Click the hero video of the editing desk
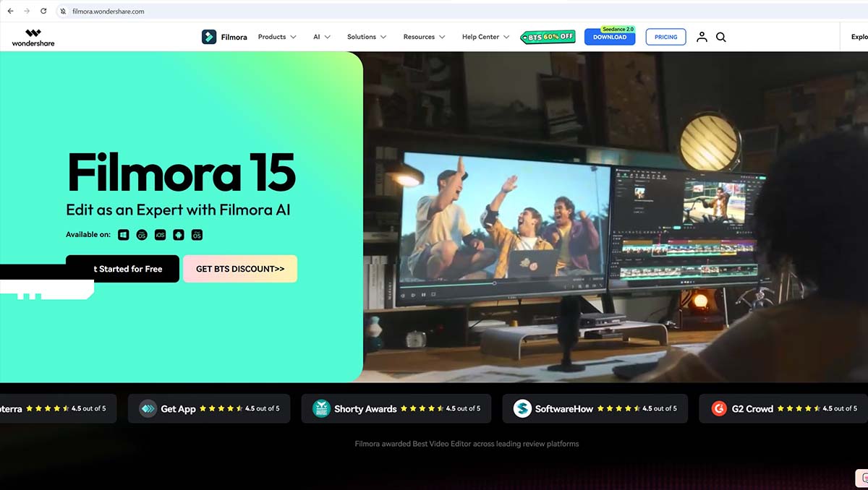 click(x=615, y=217)
